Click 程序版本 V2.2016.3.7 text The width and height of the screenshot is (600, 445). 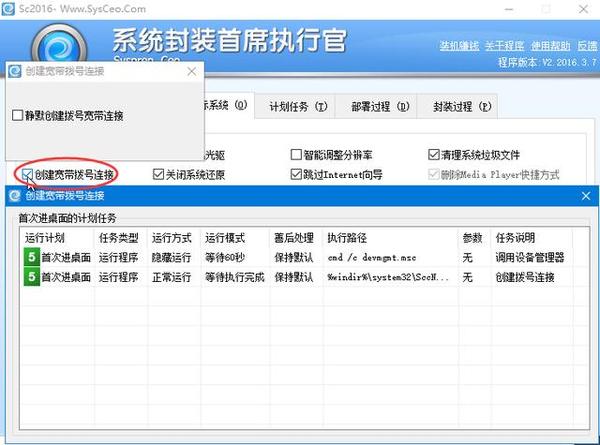pos(547,62)
